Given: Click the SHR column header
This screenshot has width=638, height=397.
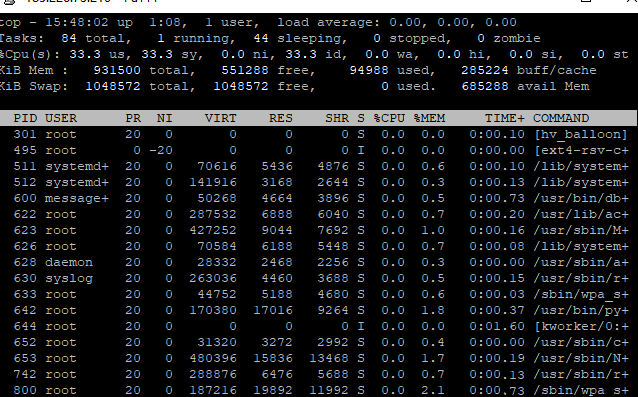Looking at the screenshot, I should (337, 118).
